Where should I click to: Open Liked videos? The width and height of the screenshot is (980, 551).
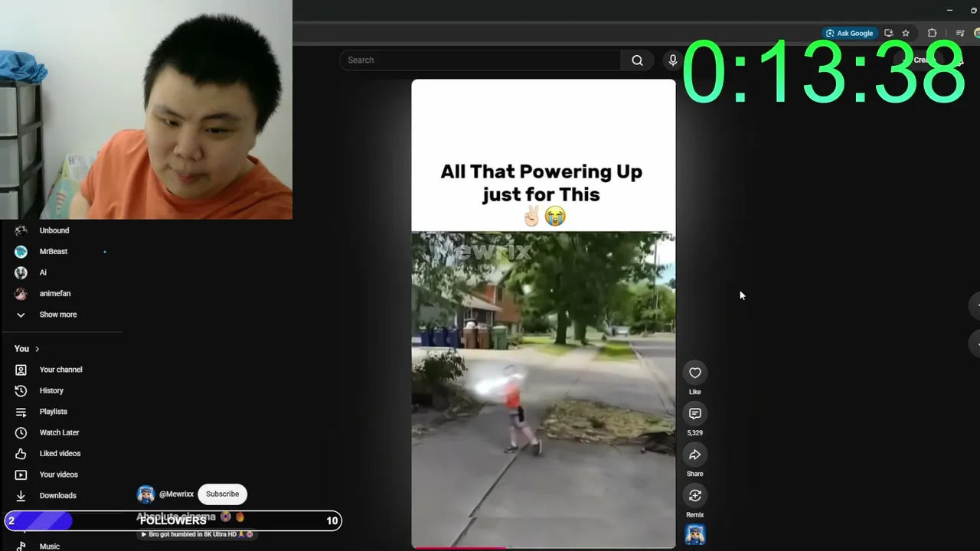pos(61,454)
